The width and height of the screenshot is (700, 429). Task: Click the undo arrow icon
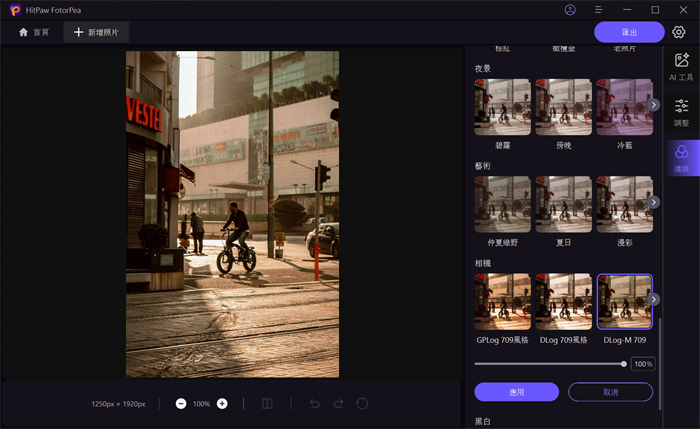tap(314, 404)
